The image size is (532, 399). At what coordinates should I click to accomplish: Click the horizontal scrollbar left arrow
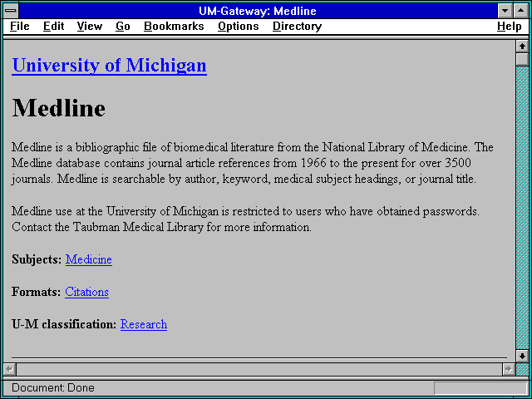pos(10,369)
